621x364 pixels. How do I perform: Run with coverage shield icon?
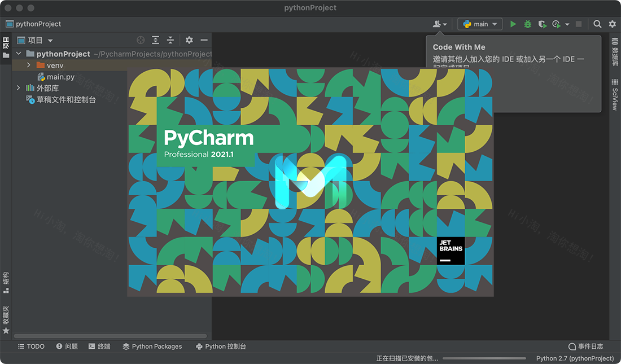click(x=542, y=24)
